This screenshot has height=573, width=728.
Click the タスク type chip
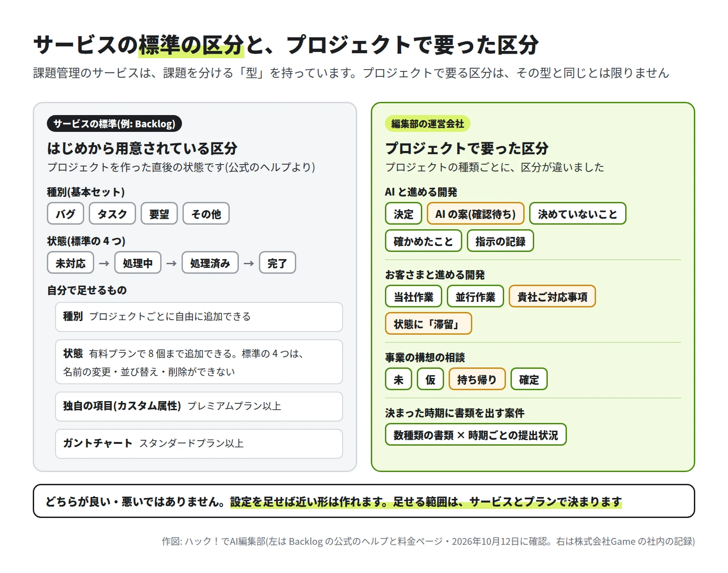(x=112, y=214)
